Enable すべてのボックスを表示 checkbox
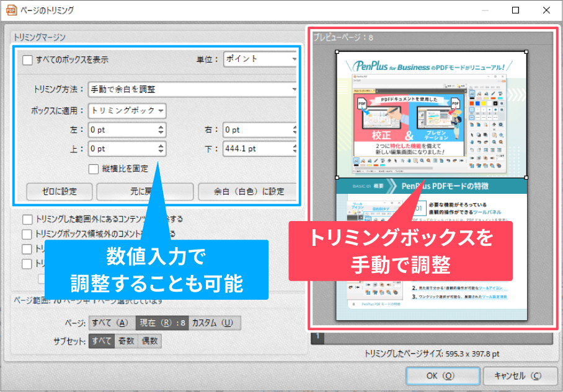 (x=28, y=60)
